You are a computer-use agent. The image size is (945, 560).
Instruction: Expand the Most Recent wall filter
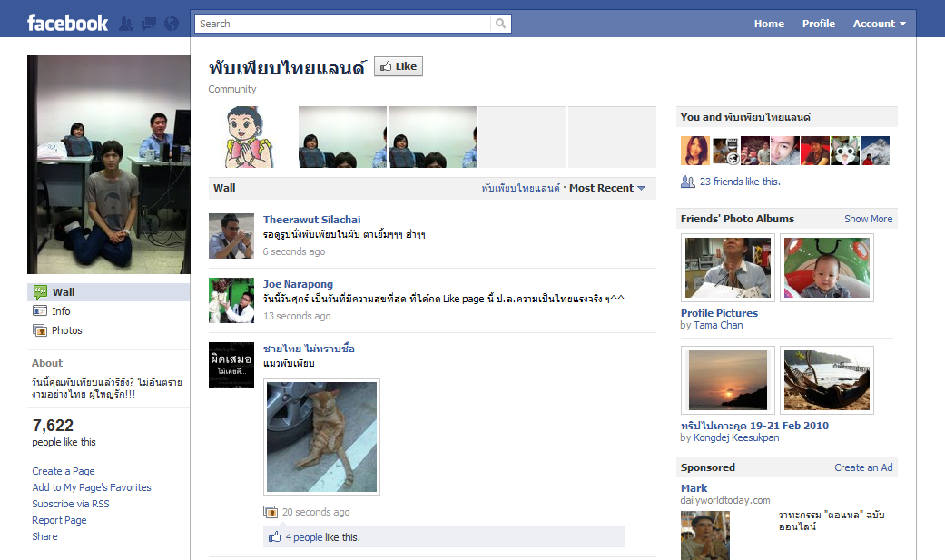tap(607, 188)
